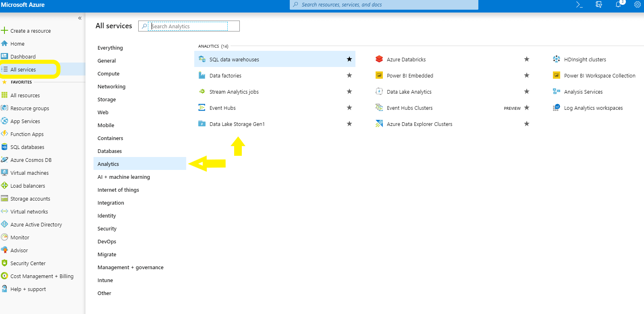Select the DevOps category
This screenshot has height=314, width=644.
pos(107,241)
